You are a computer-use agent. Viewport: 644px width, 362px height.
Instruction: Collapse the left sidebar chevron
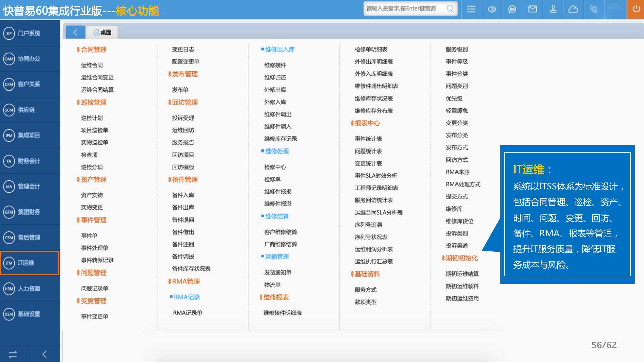[44, 354]
